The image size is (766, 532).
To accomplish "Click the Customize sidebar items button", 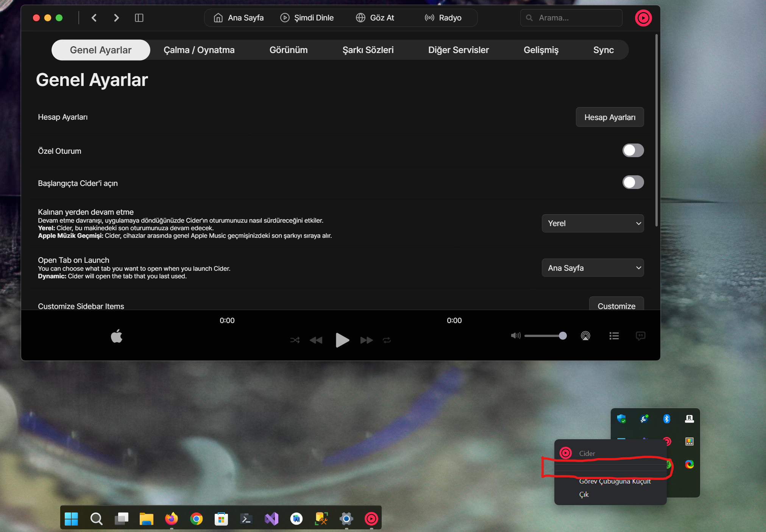I will point(616,305).
